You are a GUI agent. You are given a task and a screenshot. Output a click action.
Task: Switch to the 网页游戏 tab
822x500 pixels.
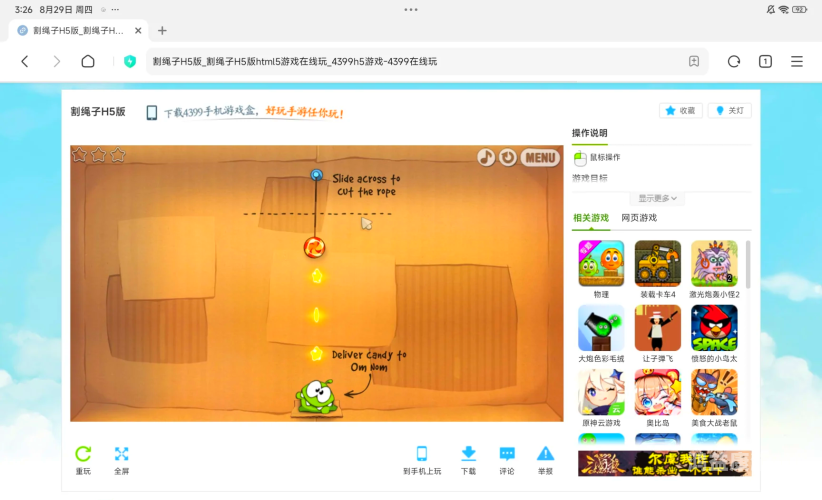coord(639,218)
